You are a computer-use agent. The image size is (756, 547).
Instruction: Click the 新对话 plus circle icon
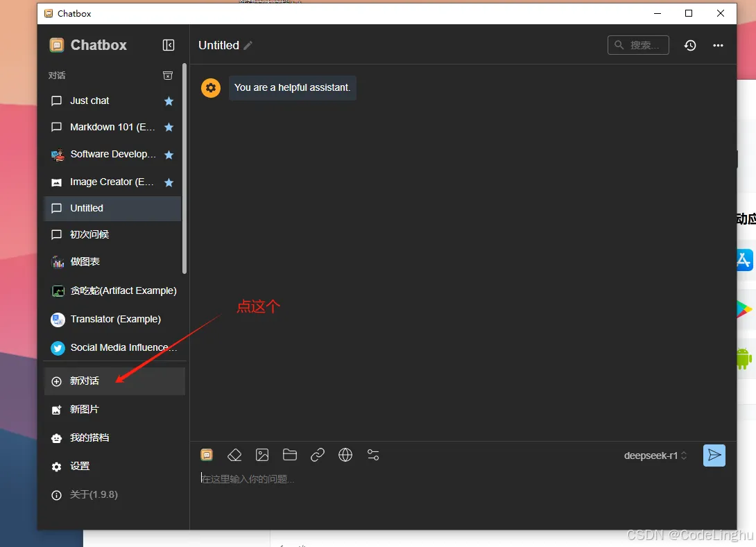[x=56, y=381]
